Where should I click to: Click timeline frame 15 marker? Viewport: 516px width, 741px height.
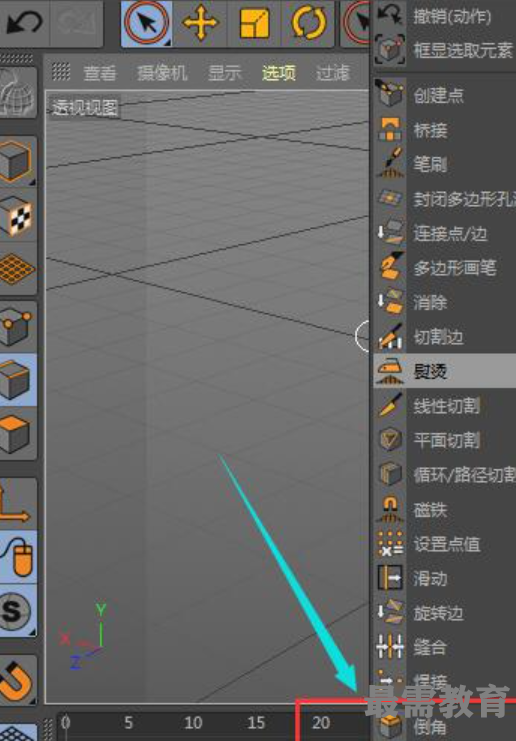(256, 723)
